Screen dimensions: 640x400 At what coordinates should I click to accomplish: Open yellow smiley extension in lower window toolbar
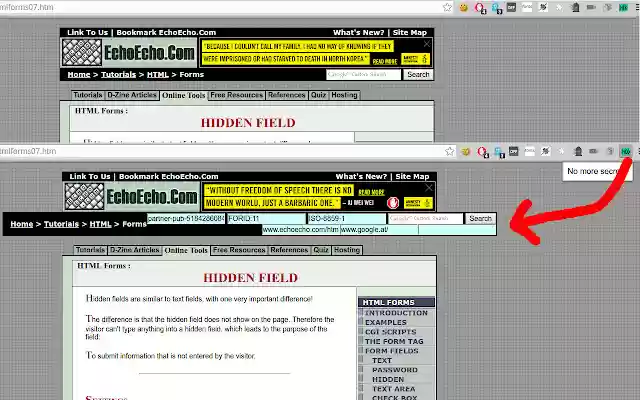point(465,151)
